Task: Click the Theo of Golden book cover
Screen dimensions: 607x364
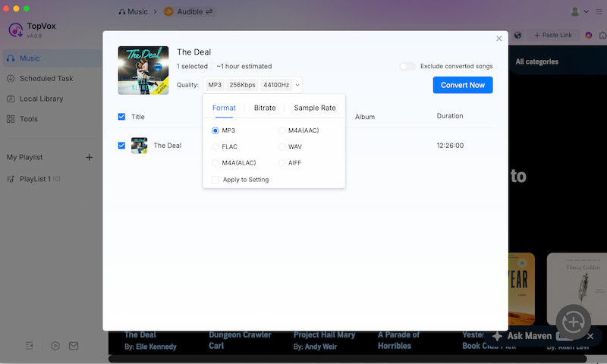Action: click(x=577, y=289)
